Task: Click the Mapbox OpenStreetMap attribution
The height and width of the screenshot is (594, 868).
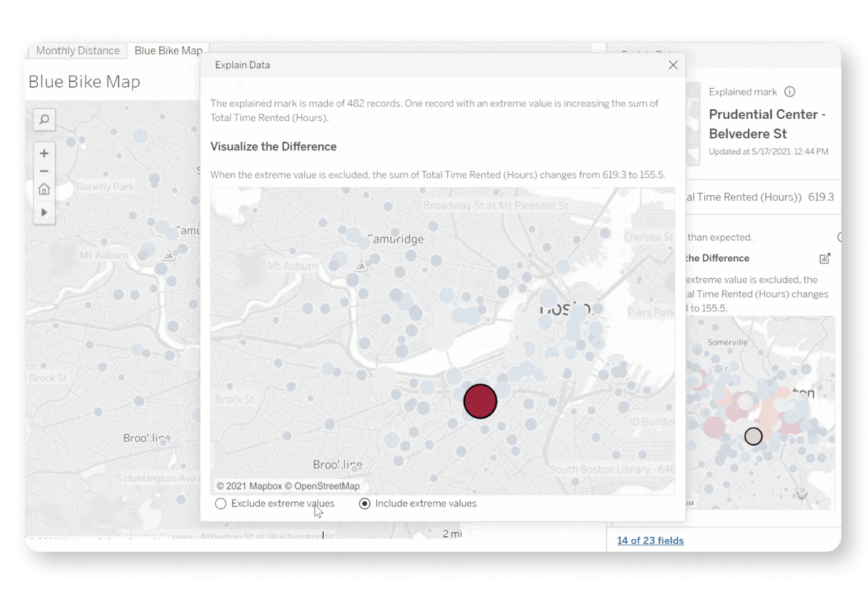Action: (x=288, y=486)
